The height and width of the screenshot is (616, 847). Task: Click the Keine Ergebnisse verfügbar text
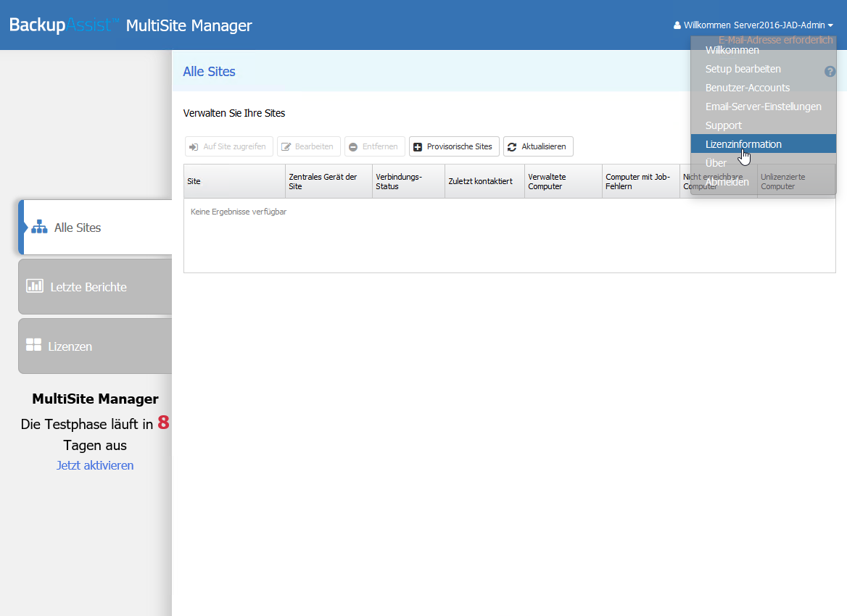point(238,212)
